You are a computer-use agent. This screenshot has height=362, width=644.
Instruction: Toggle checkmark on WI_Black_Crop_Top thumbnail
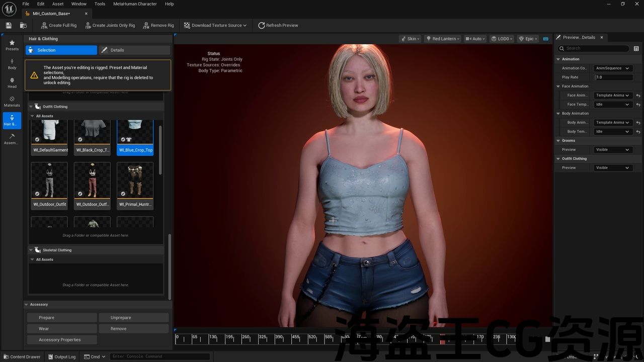[x=80, y=139]
